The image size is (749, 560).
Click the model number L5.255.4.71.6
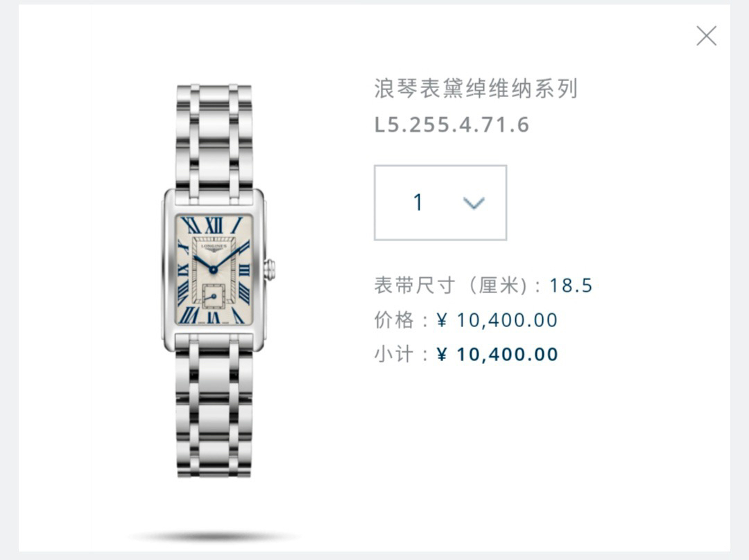452,125
